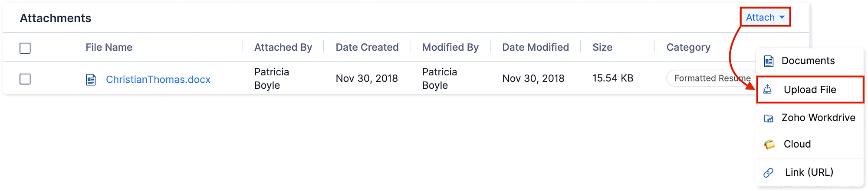Click the Formatted Resume category tag

[711, 78]
